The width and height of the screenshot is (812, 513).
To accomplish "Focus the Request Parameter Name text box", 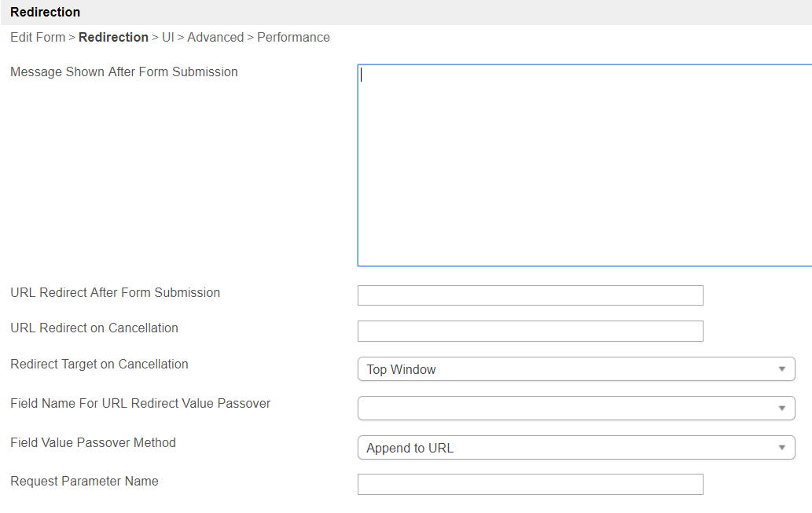I will 530,485.
